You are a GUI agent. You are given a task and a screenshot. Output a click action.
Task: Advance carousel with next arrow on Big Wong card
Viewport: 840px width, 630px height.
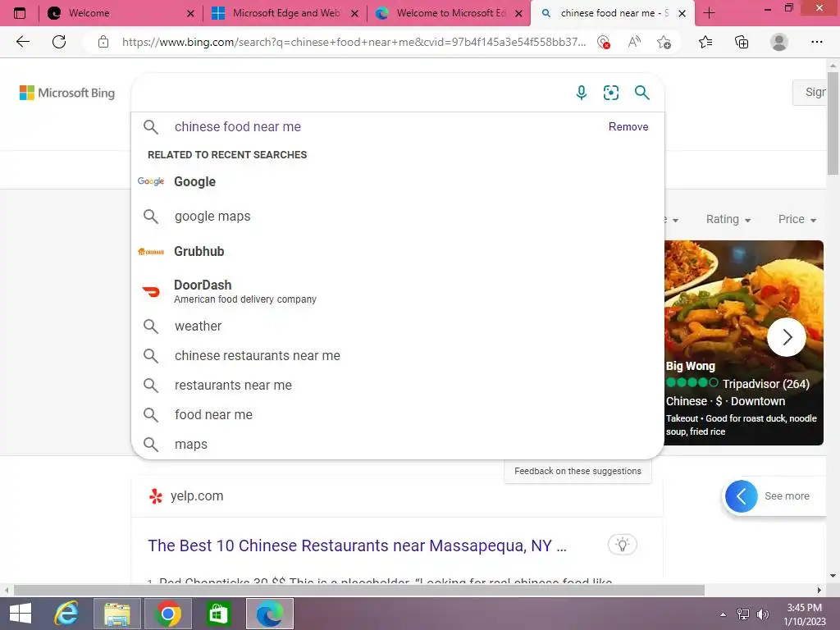(x=787, y=337)
